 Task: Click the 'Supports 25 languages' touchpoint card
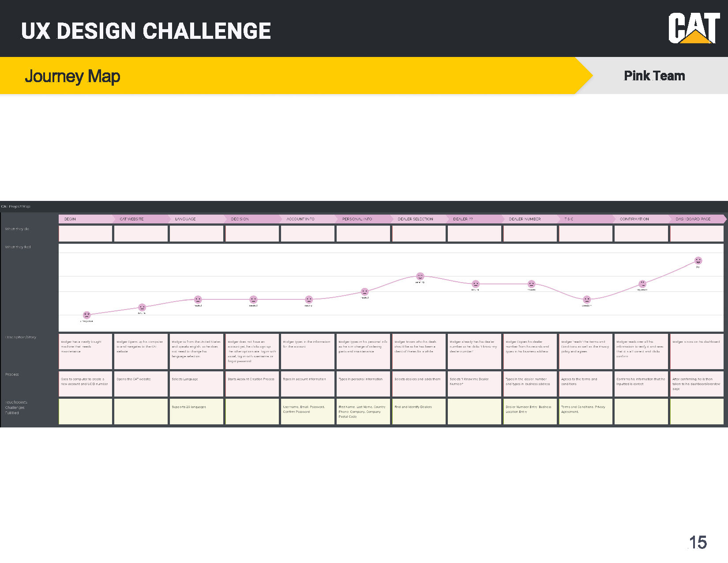[196, 412]
